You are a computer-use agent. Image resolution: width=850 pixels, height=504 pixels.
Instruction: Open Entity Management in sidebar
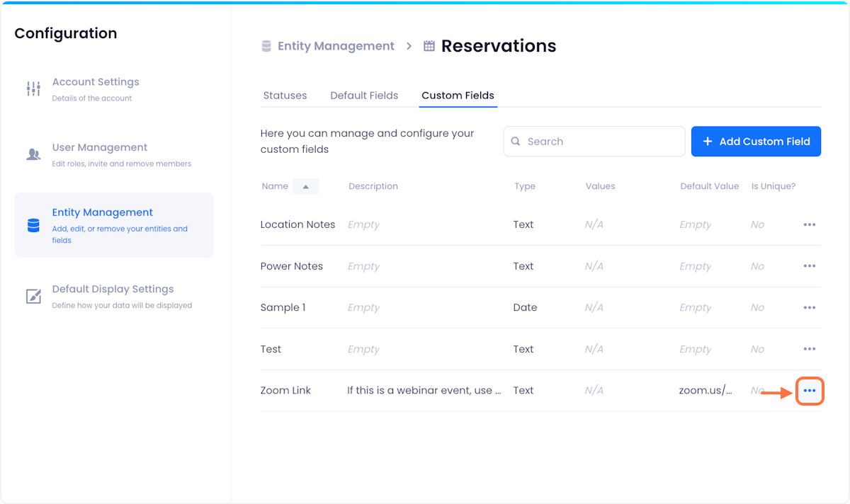(x=113, y=225)
